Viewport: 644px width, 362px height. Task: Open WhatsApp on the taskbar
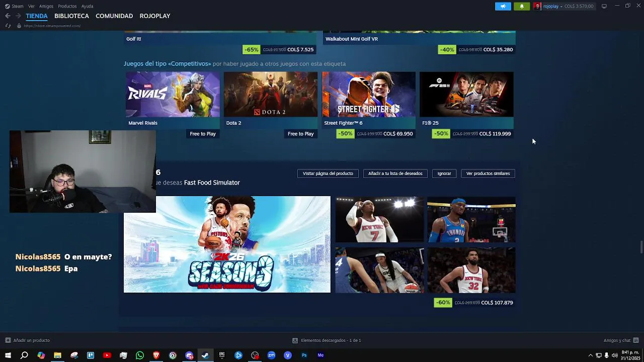[140, 355]
